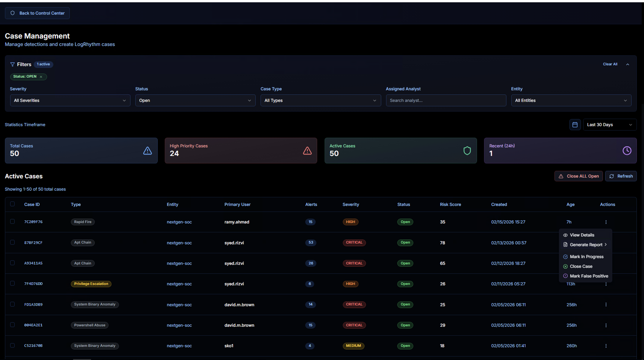Check the box for case 87BF29CF
Screen dimensions: 644x360
[x=12, y=242]
